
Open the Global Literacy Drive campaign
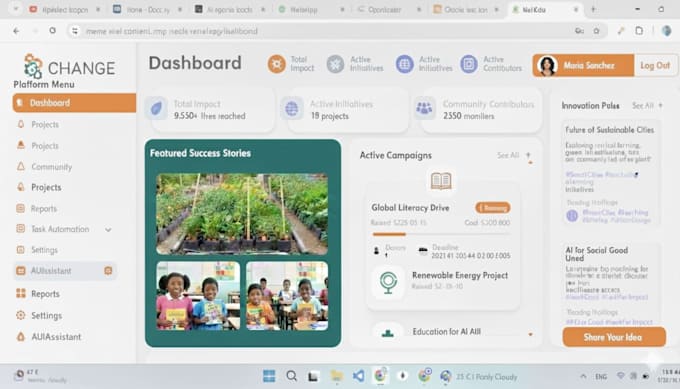[410, 208]
